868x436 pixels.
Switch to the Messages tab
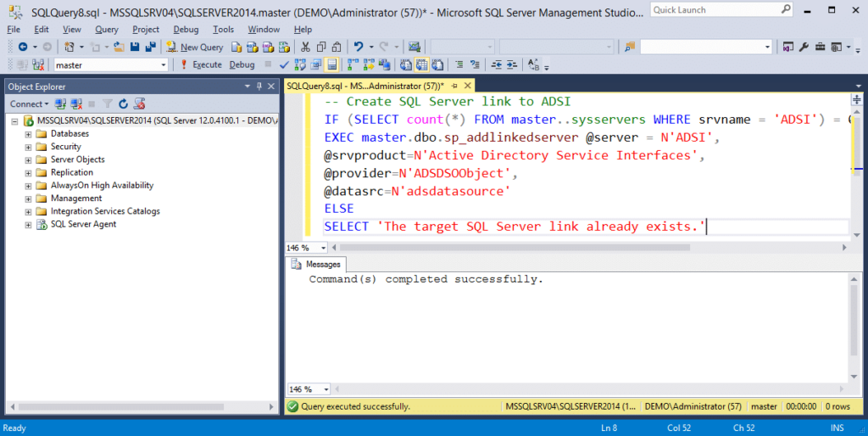tap(321, 265)
